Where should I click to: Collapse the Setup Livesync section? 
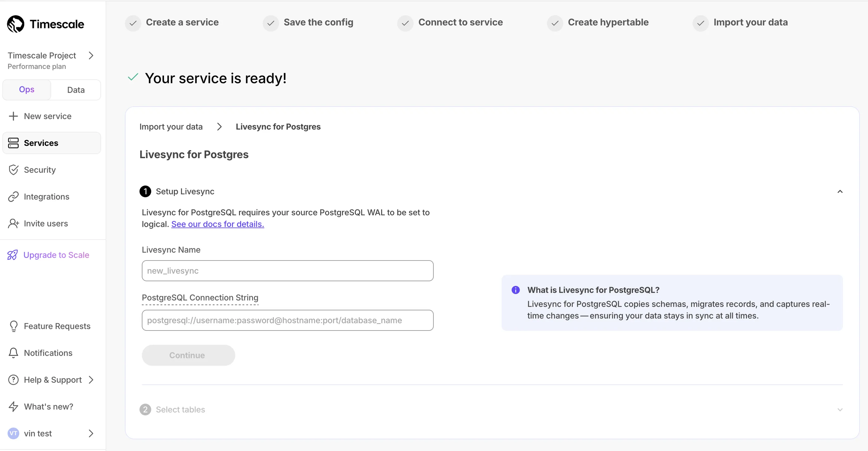[x=840, y=191]
